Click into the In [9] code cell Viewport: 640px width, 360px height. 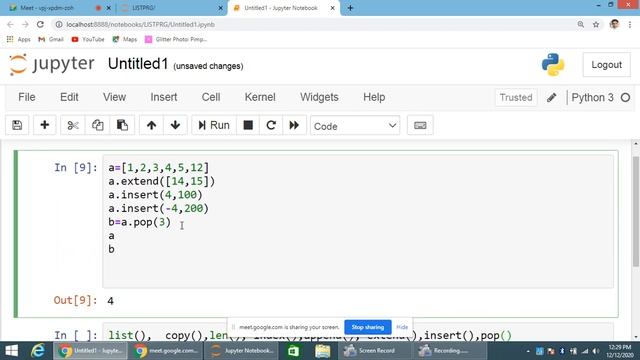coord(358,221)
